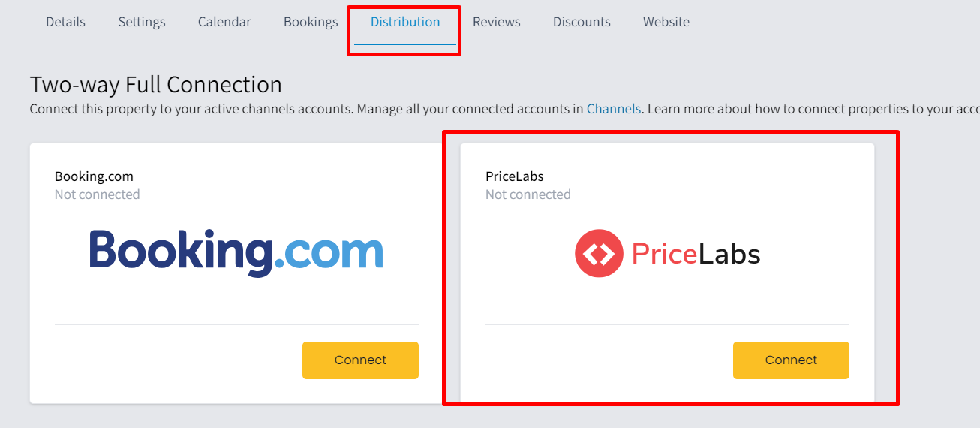
Task: Click the Booking.com logo image
Action: [236, 253]
